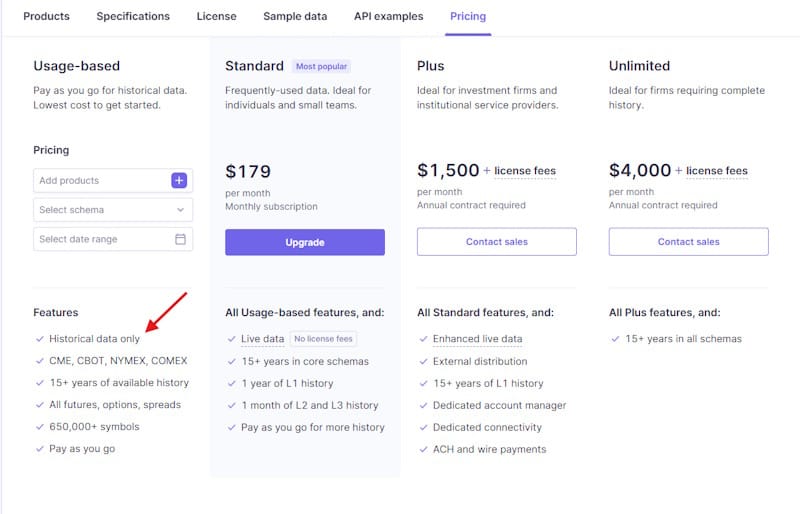Expand the Select schema dropdown
The height and width of the screenshot is (514, 800).
point(113,210)
